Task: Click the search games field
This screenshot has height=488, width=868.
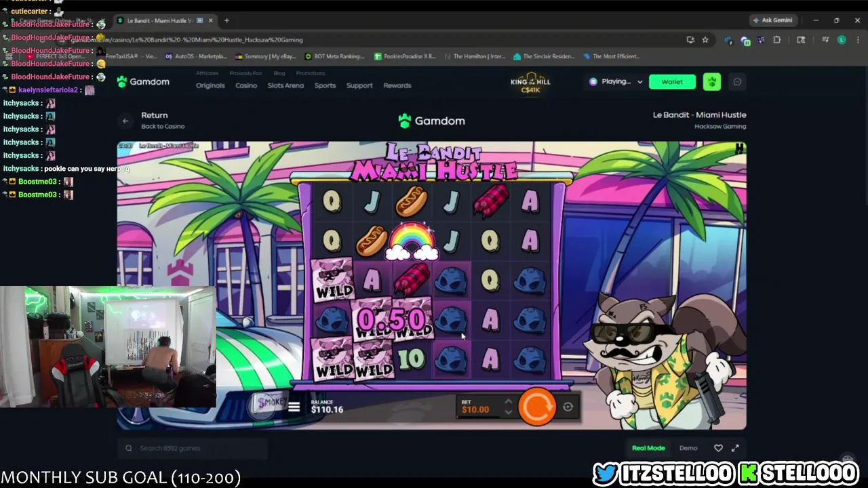Action: click(193, 448)
